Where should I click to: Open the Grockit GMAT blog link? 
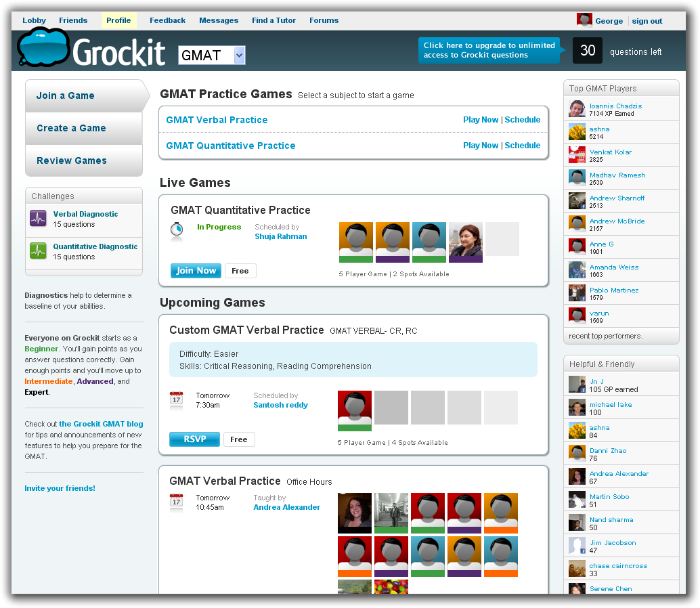[101, 424]
